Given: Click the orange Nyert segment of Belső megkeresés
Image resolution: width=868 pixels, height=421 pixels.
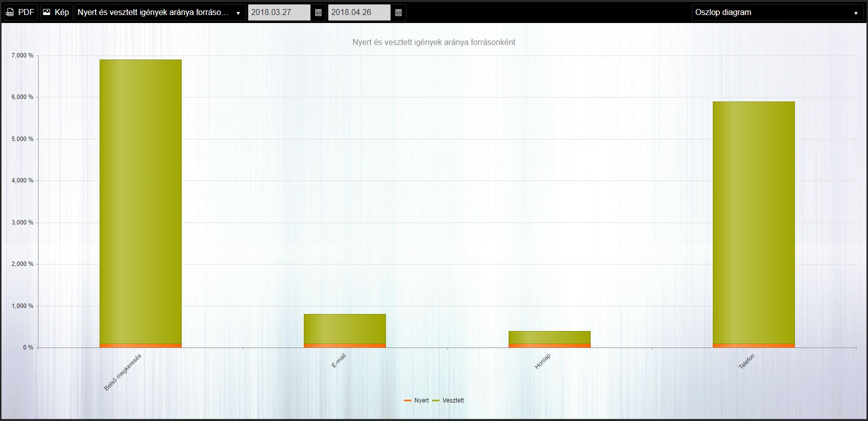Looking at the screenshot, I should pos(141,345).
